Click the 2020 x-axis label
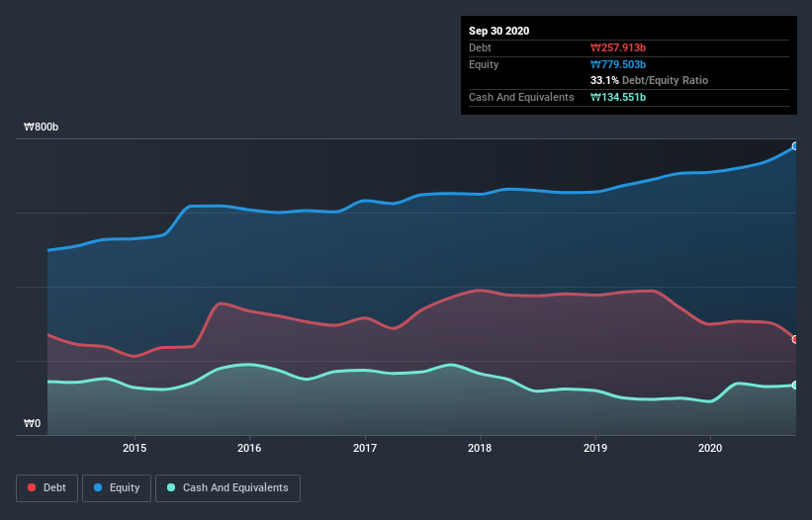This screenshot has height=520, width=812. pyautogui.click(x=710, y=448)
